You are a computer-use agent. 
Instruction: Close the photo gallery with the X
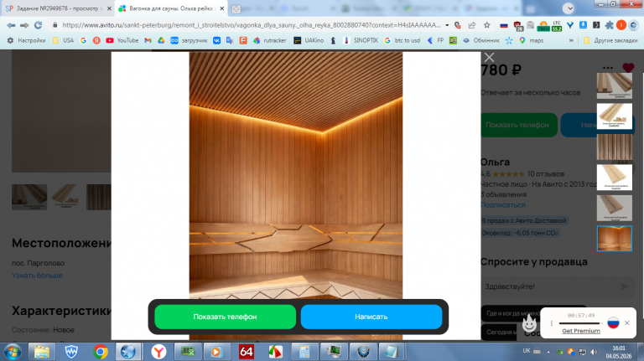point(489,58)
